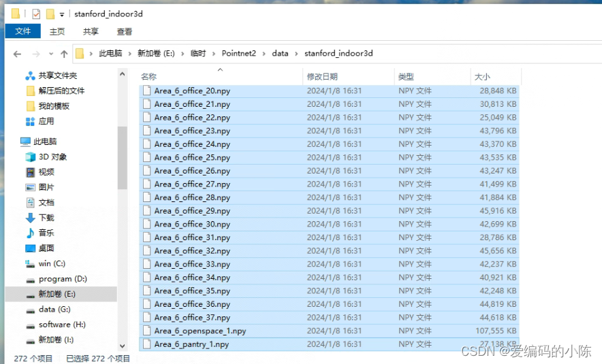Select 解压后的文件 folder in sidebar
This screenshot has height=364, width=602.
click(x=61, y=91)
